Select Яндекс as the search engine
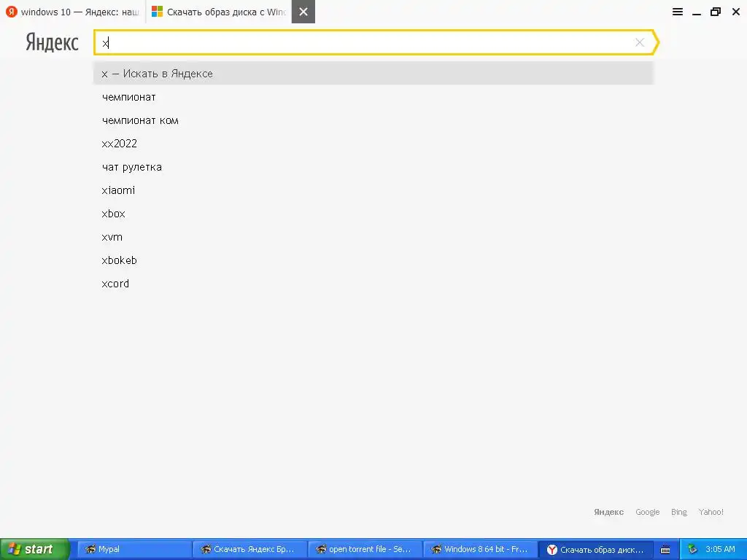This screenshot has width=747, height=560. 608,512
